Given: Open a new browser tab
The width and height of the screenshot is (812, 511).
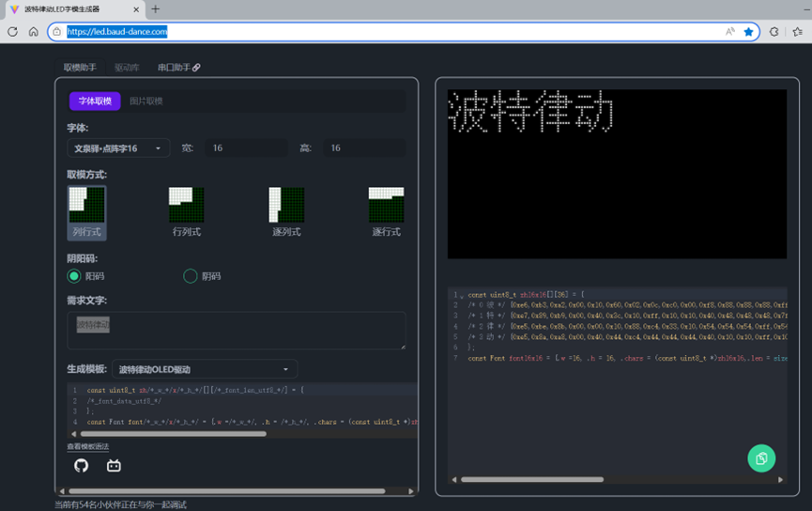Looking at the screenshot, I should tap(155, 8).
